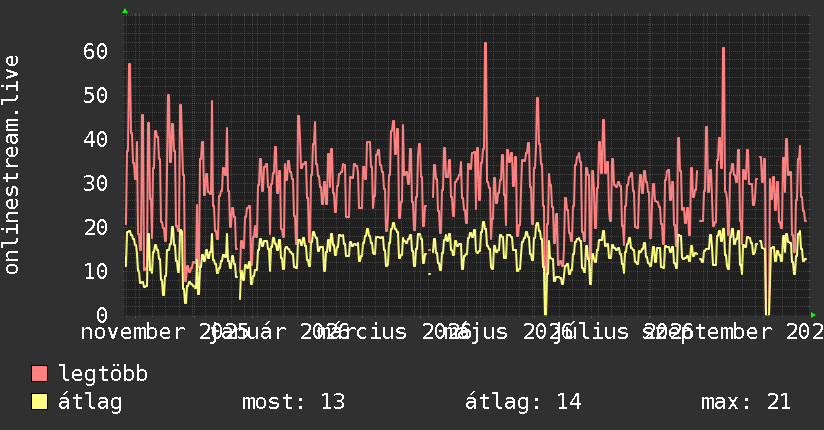Click the november 2025 x-axis label
The image size is (824, 430).
click(x=165, y=332)
